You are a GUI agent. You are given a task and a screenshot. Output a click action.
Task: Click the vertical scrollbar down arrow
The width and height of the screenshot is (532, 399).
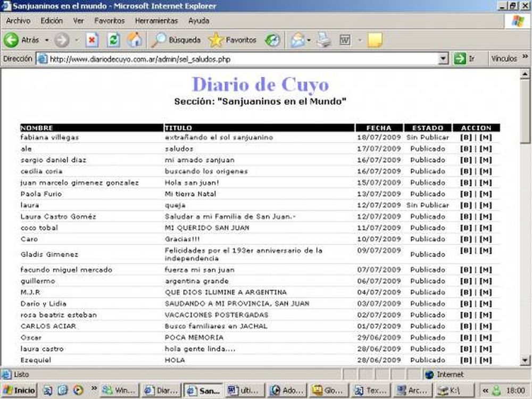[x=525, y=360]
